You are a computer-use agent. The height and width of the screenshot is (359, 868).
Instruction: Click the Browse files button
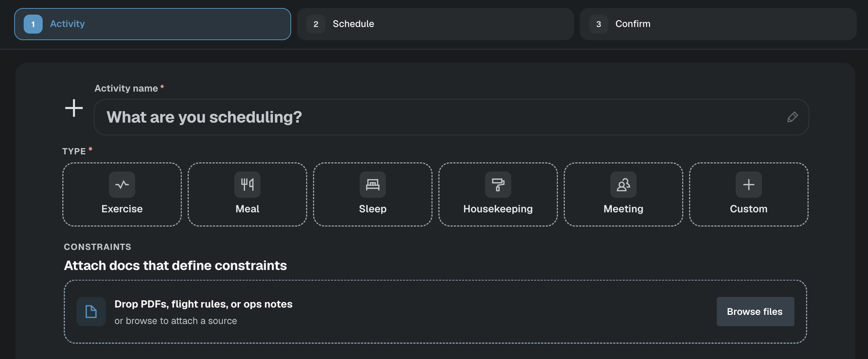coord(755,312)
